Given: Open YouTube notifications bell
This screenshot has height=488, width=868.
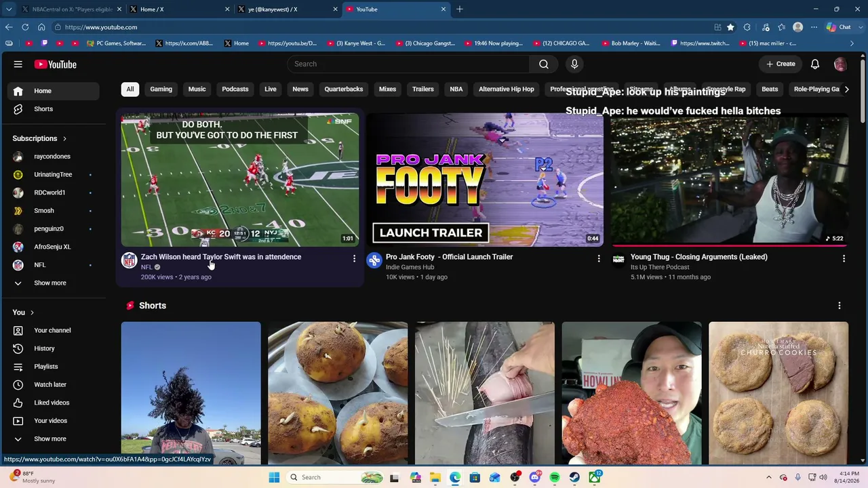Looking at the screenshot, I should point(815,64).
